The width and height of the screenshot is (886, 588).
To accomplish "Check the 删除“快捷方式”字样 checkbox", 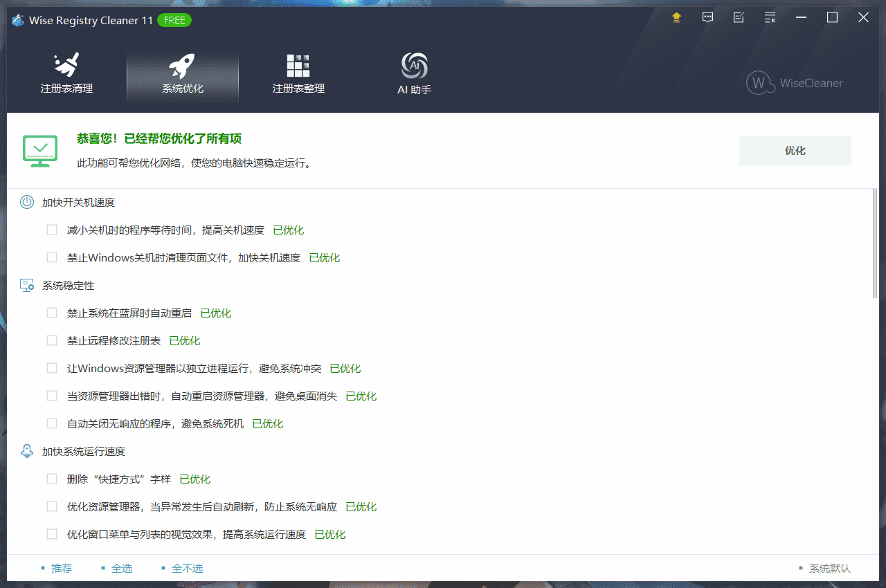I will coord(52,478).
